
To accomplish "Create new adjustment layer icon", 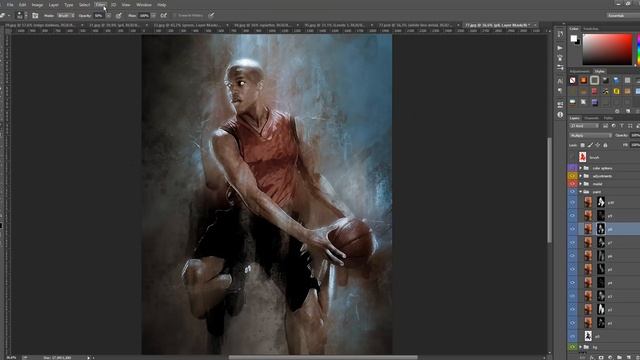I will (x=610, y=357).
